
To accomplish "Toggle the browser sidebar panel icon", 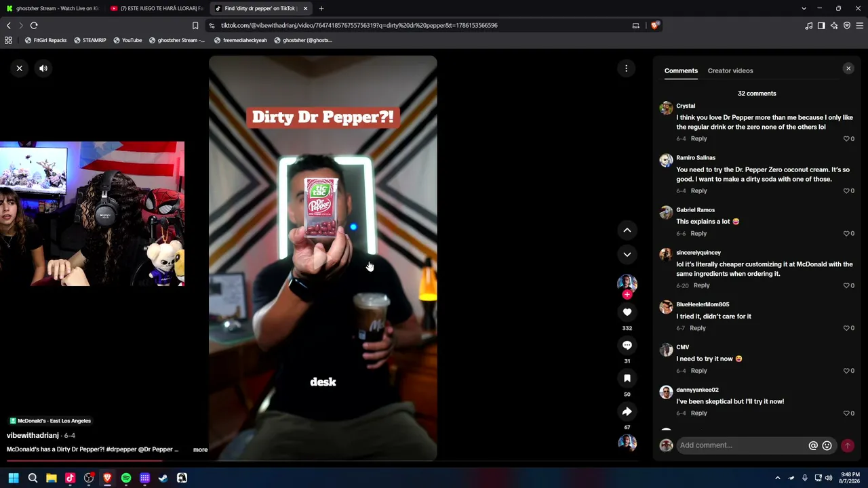I will pos(821,26).
